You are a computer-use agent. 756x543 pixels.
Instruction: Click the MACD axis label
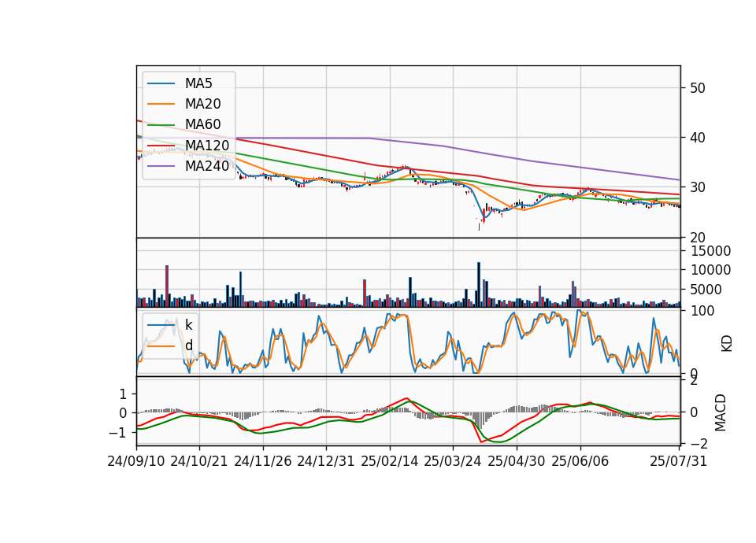(x=721, y=412)
